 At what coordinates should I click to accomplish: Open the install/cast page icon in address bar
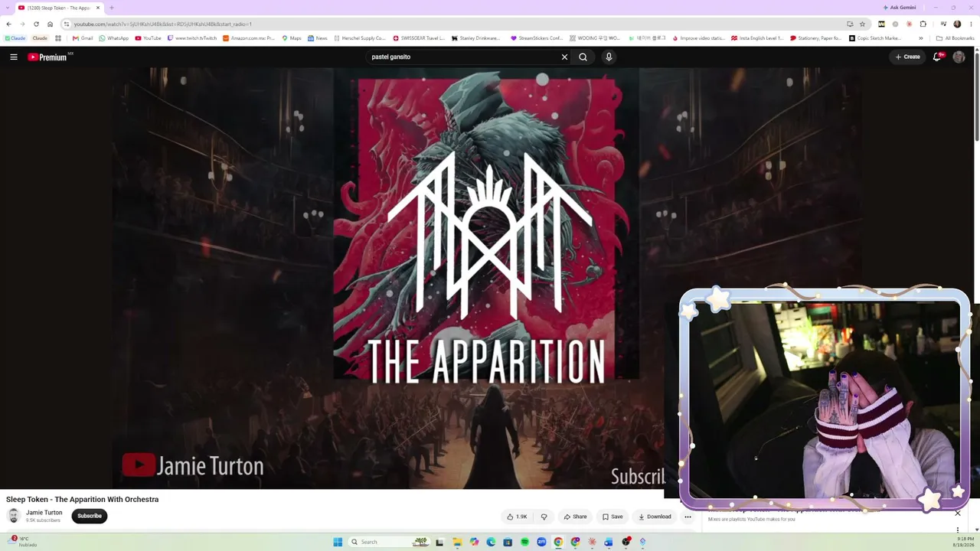pyautogui.click(x=850, y=24)
